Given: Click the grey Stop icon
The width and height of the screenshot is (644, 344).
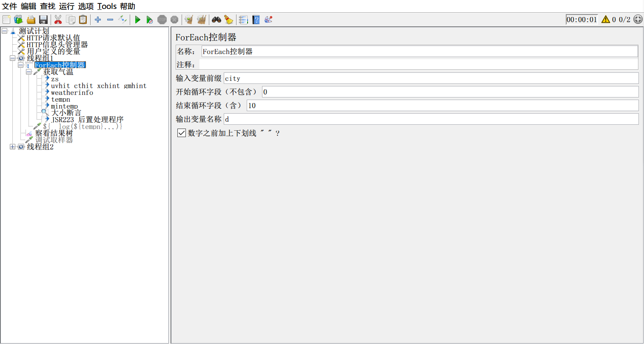Looking at the screenshot, I should click(x=162, y=20).
